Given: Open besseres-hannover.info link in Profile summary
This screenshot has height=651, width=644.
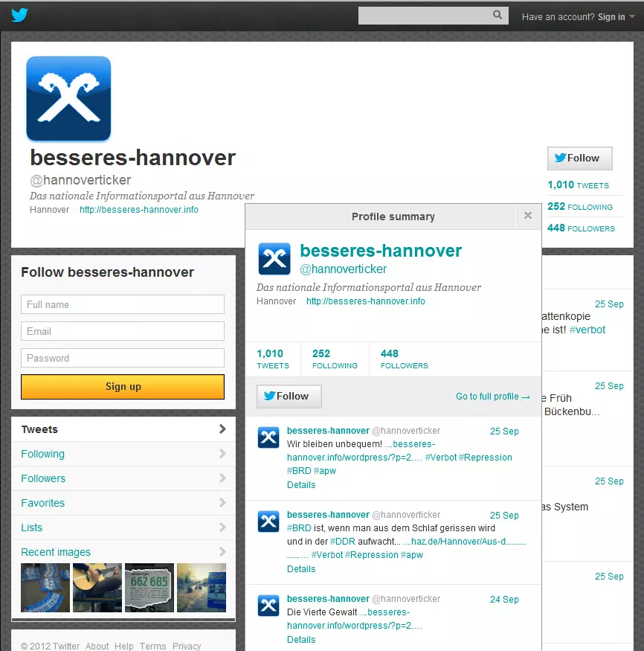Looking at the screenshot, I should pyautogui.click(x=366, y=301).
